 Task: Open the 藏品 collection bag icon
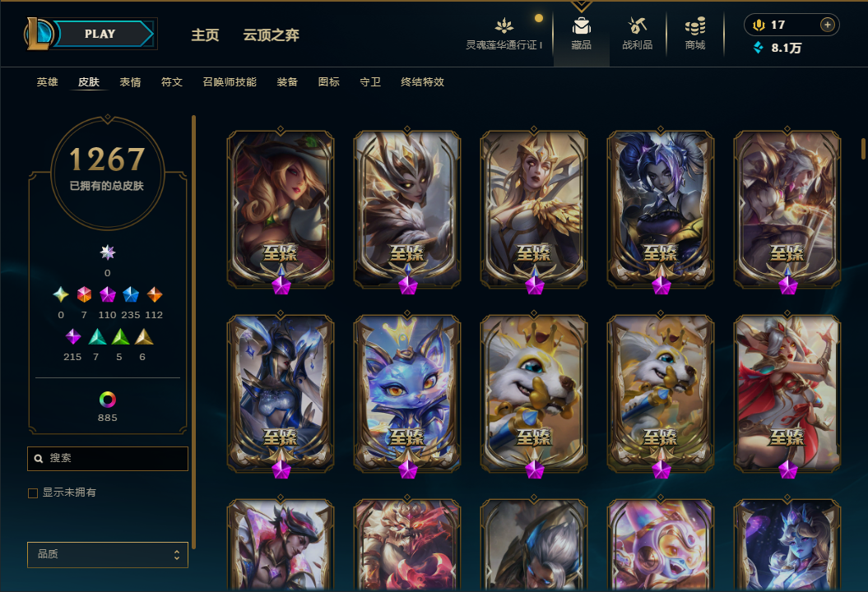581,26
